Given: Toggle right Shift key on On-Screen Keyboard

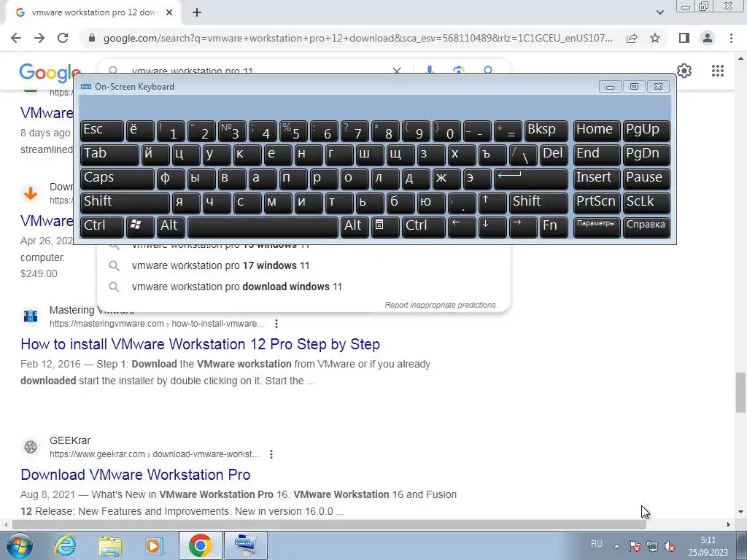Looking at the screenshot, I should tap(538, 202).
